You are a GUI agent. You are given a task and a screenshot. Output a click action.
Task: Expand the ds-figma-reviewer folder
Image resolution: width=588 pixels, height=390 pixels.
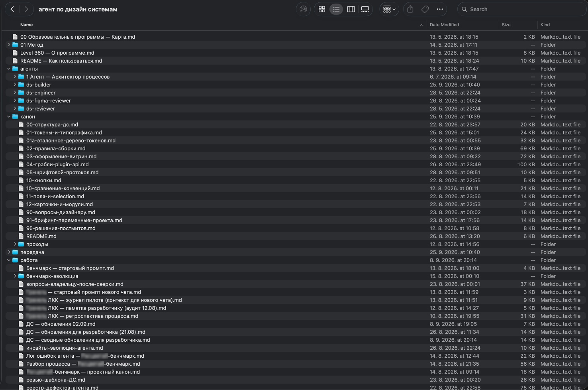click(15, 100)
